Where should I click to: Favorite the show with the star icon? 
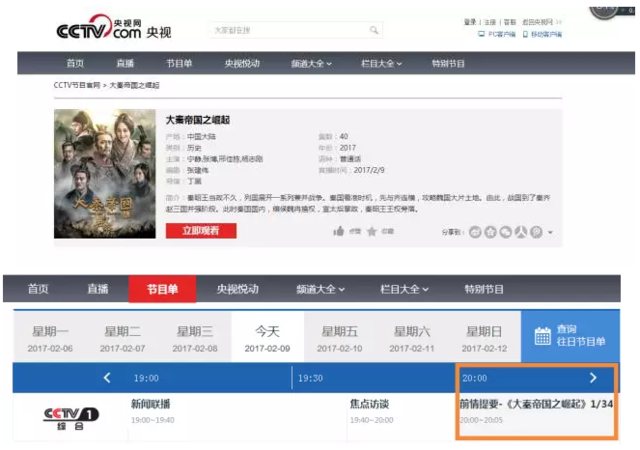pyautogui.click(x=372, y=232)
